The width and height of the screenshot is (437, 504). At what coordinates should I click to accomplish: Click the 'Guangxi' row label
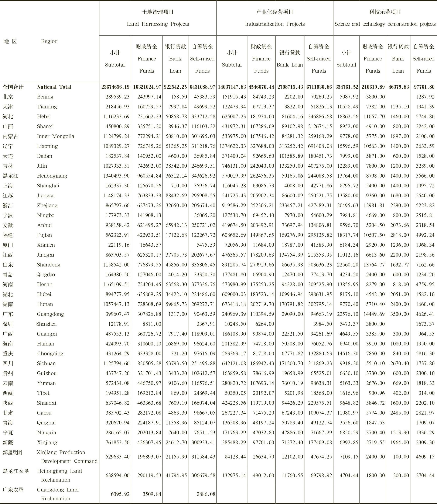47,334
